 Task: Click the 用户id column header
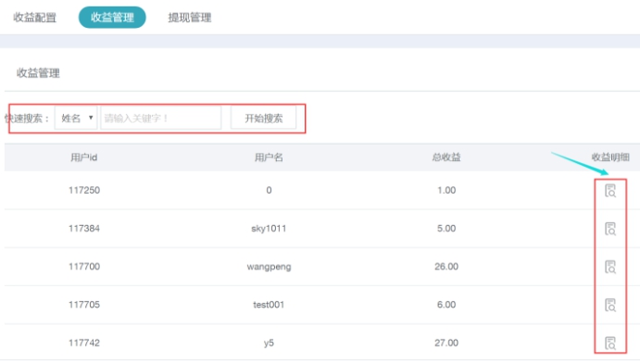84,157
